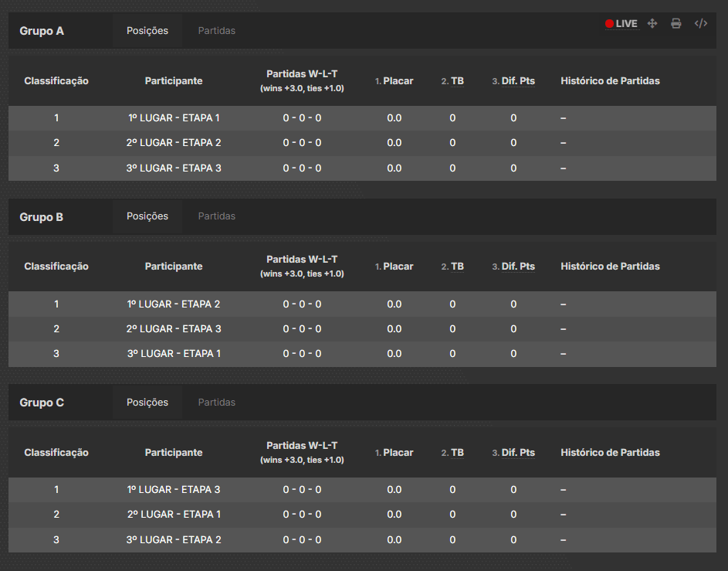Screen dimensions: 728x571
Task: Click the Grupo A title
Action: click(x=42, y=31)
